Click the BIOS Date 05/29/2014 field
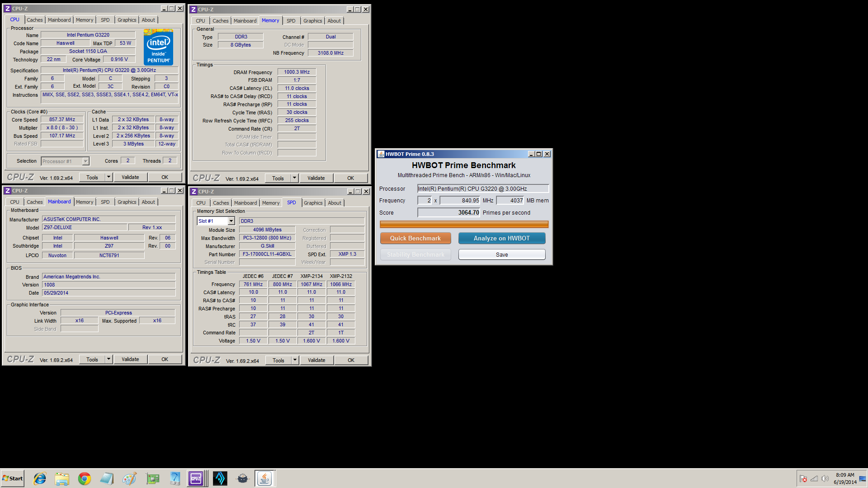 coord(108,293)
